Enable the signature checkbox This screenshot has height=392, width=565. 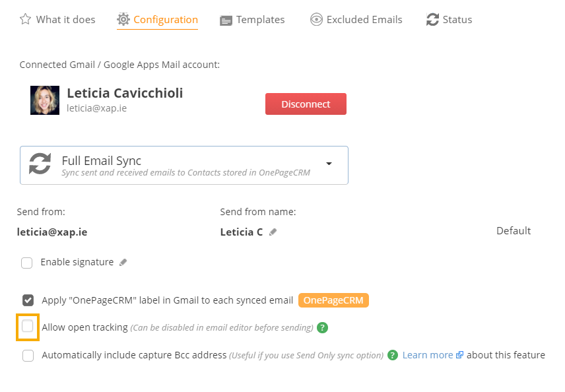[26, 263]
